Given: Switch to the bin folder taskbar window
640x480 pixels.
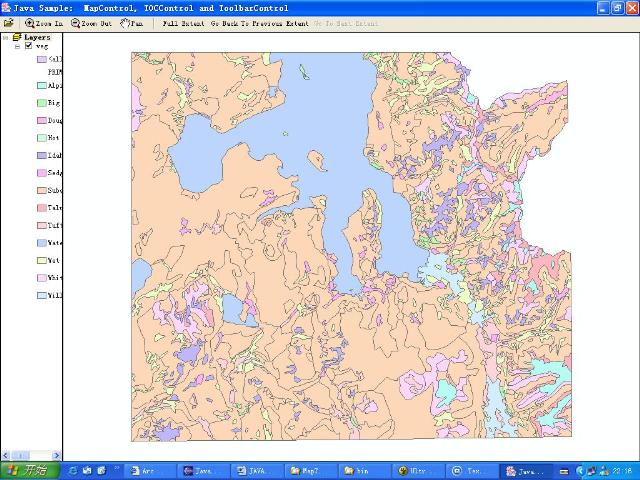Looking at the screenshot, I should pos(364,471).
